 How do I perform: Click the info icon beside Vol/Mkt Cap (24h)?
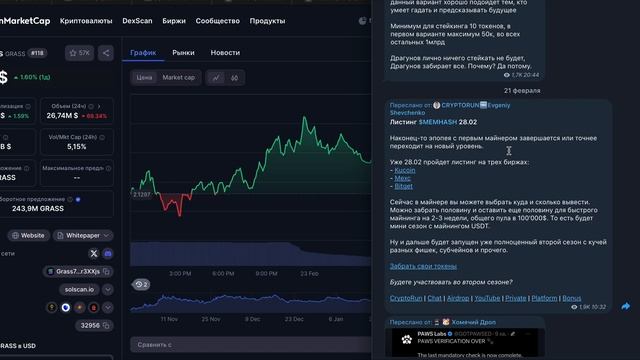pos(102,137)
